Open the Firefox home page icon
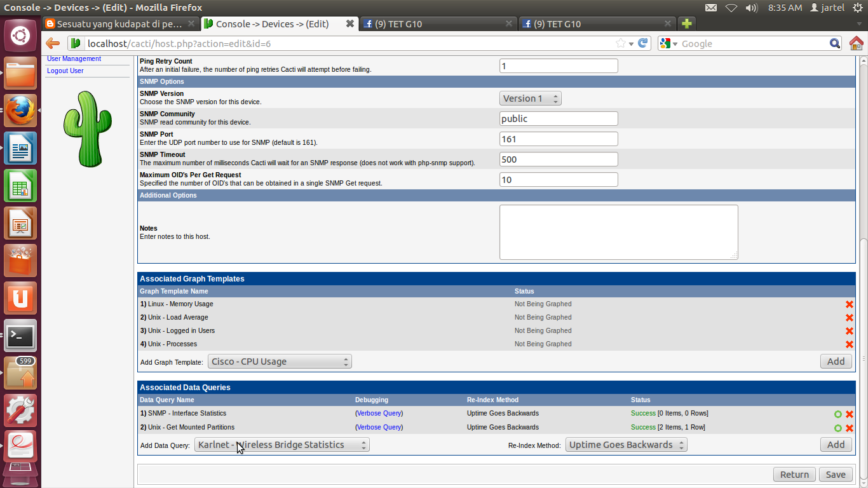Image resolution: width=868 pixels, height=488 pixels. coord(857,43)
